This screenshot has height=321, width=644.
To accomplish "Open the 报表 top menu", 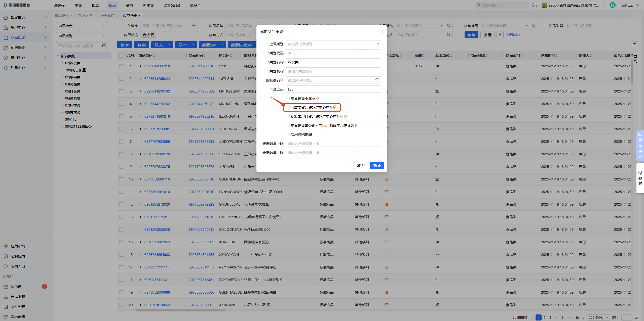I will coord(95,5).
